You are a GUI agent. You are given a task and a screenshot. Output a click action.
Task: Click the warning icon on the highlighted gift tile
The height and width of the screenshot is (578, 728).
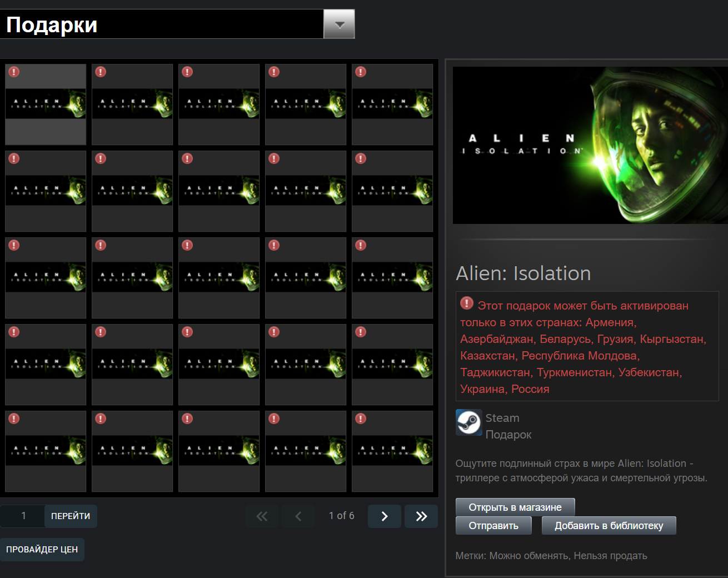click(14, 72)
